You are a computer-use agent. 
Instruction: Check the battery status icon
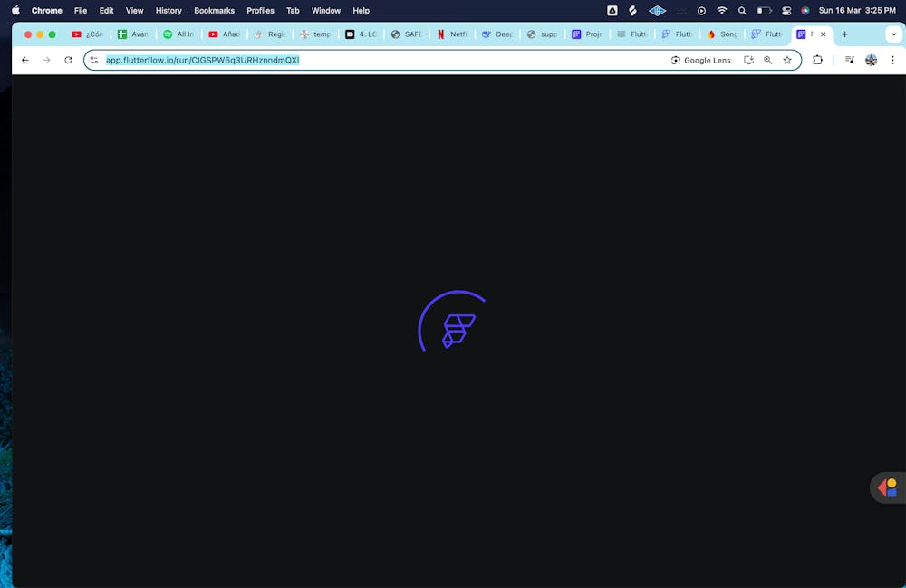(x=765, y=10)
